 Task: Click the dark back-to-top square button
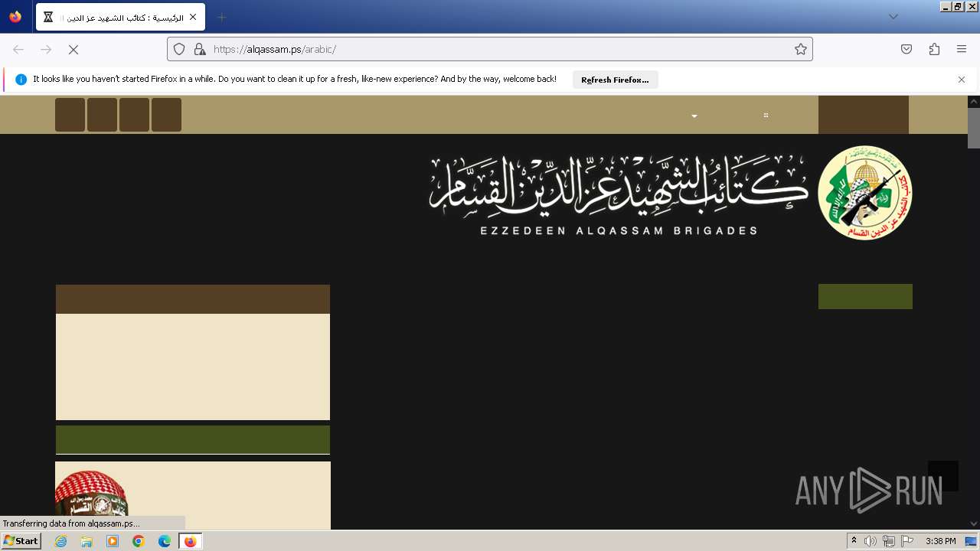point(943,476)
